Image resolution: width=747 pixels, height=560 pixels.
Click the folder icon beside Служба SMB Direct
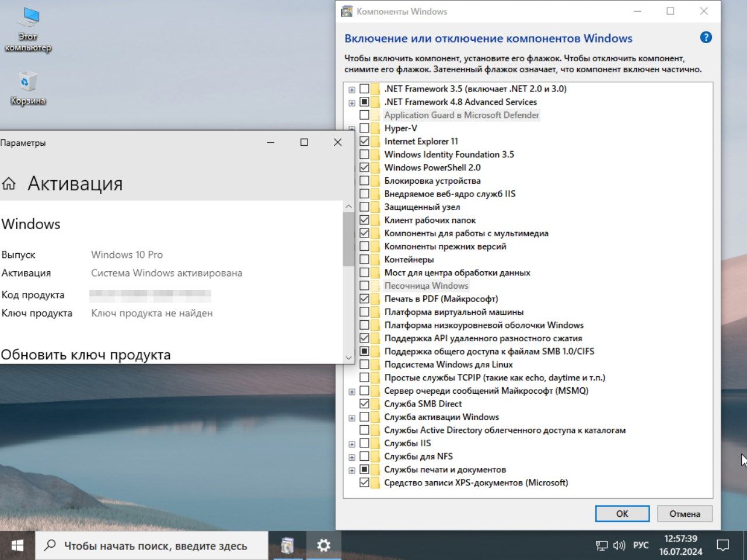(375, 404)
